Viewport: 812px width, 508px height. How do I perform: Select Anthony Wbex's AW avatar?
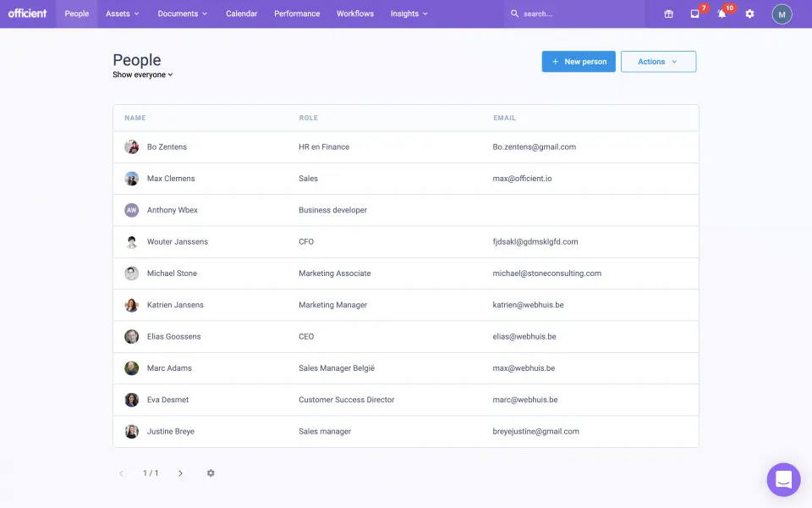(x=132, y=210)
